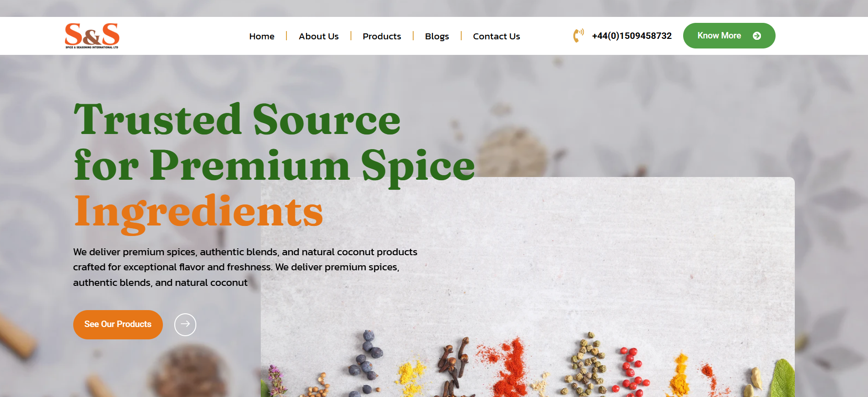This screenshot has height=397, width=868.
Task: Open the Home navigation item
Action: click(x=262, y=36)
